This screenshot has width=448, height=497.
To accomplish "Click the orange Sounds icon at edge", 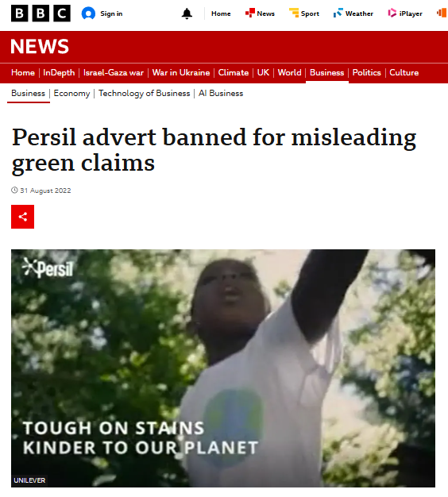I will click(442, 13).
